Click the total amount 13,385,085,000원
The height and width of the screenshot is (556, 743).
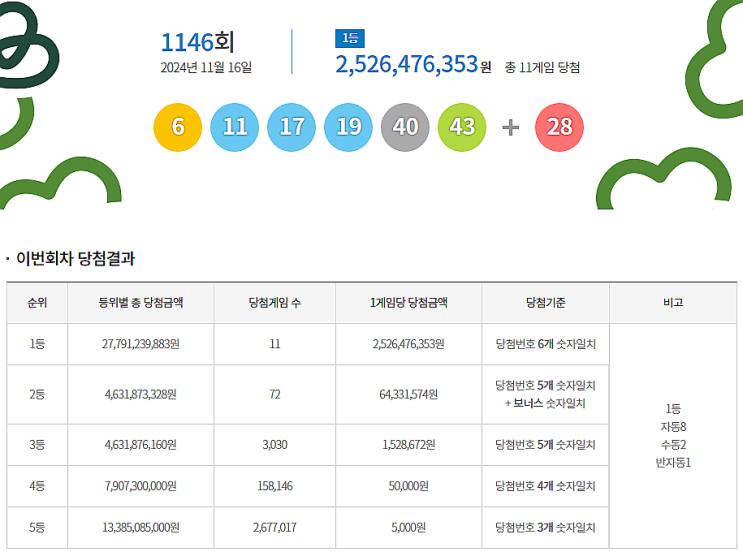click(141, 528)
